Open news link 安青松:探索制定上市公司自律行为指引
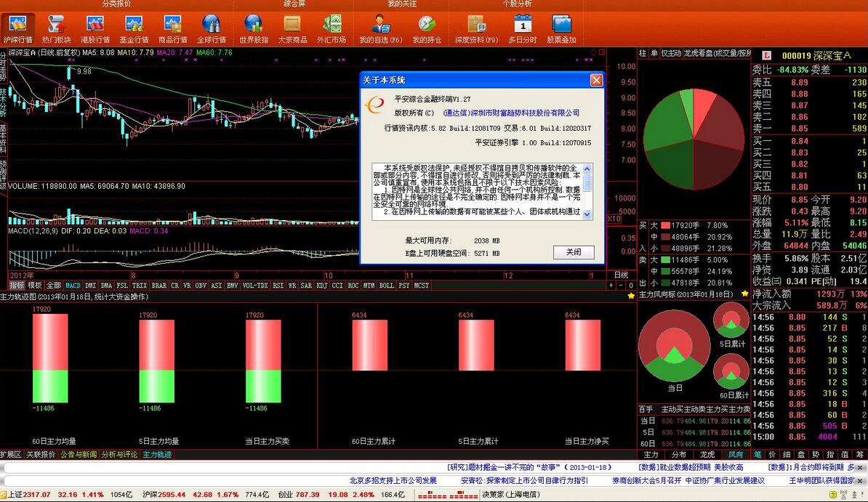This screenshot has height=502, width=868. click(x=524, y=481)
